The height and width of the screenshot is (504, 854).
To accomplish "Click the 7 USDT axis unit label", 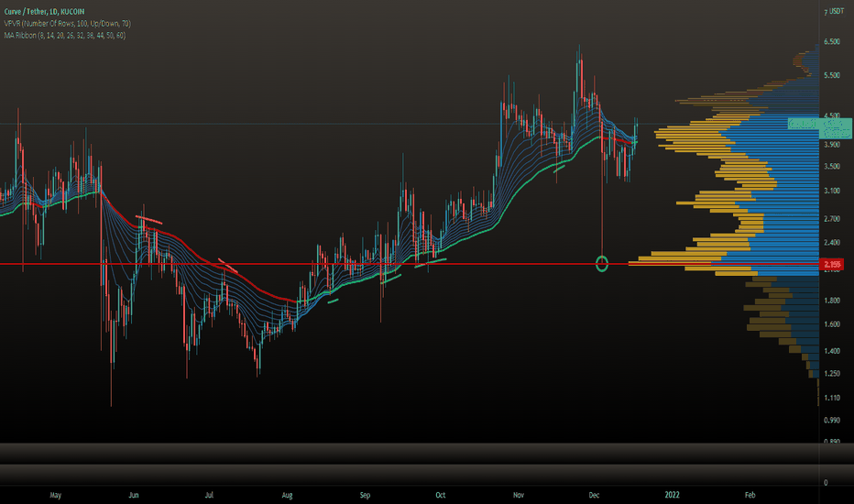I will pos(834,11).
